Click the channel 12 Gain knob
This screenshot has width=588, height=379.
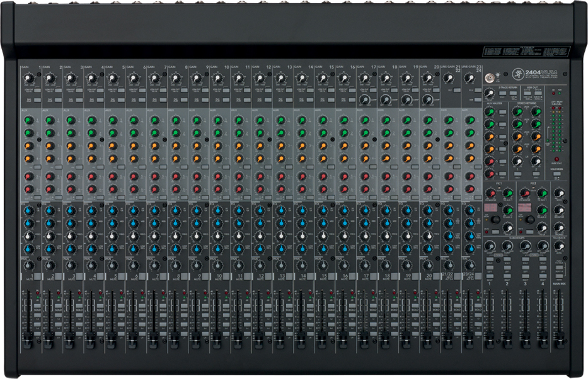click(x=260, y=79)
